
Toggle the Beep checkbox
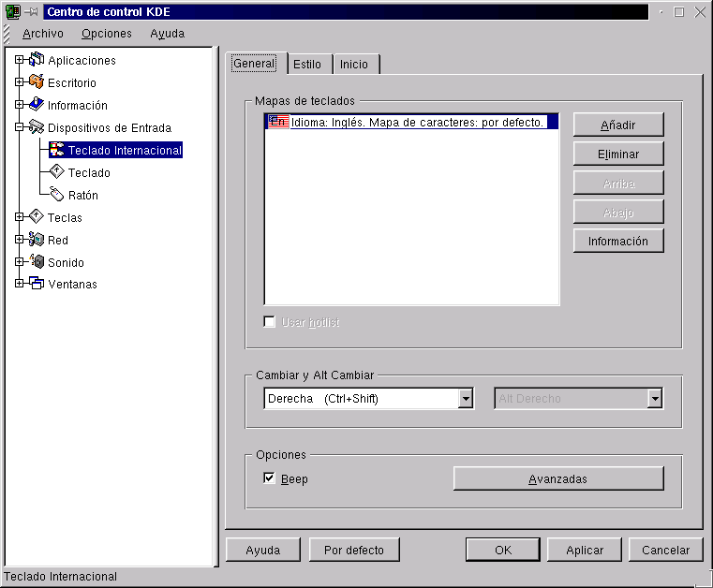pyautogui.click(x=270, y=478)
